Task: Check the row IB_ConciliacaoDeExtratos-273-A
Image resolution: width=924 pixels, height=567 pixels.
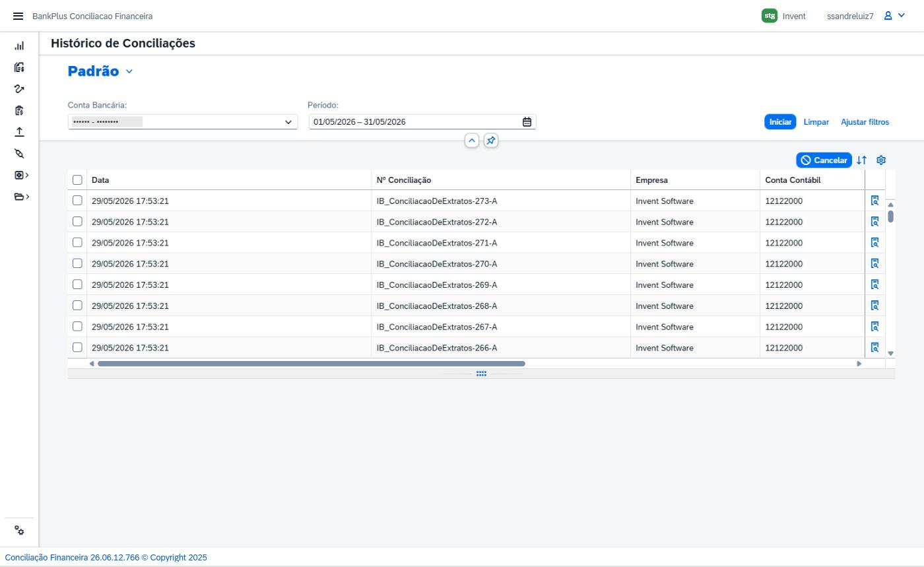Action: pos(77,201)
